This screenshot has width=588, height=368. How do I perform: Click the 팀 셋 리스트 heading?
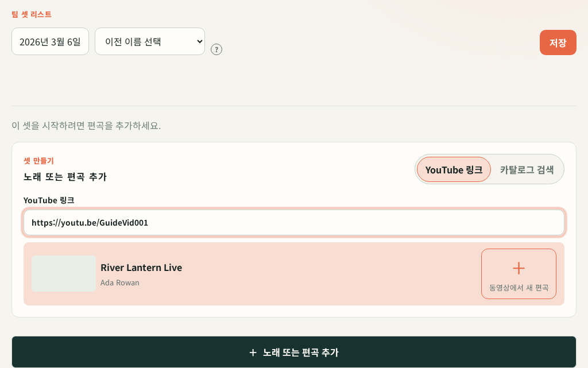(x=32, y=14)
